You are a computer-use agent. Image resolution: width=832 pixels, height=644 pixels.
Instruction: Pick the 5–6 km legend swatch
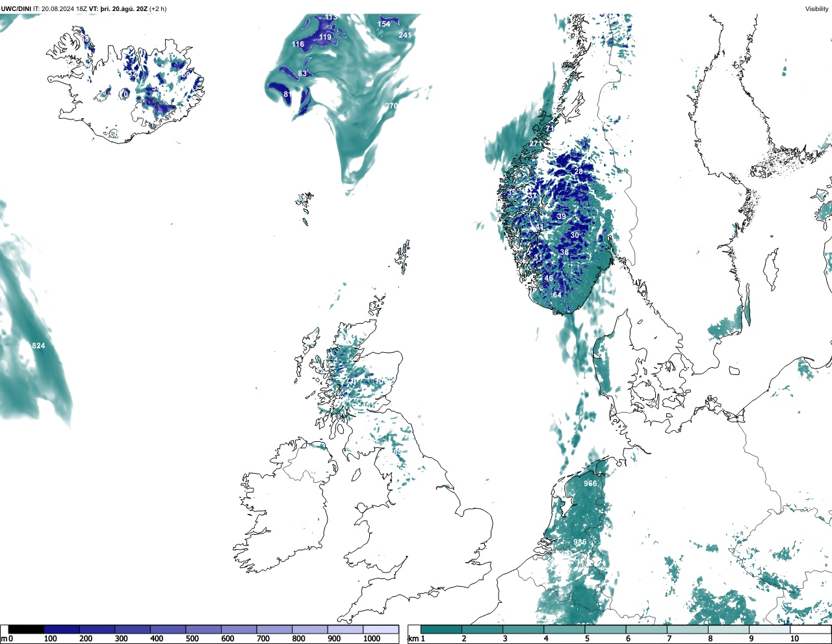click(x=605, y=629)
